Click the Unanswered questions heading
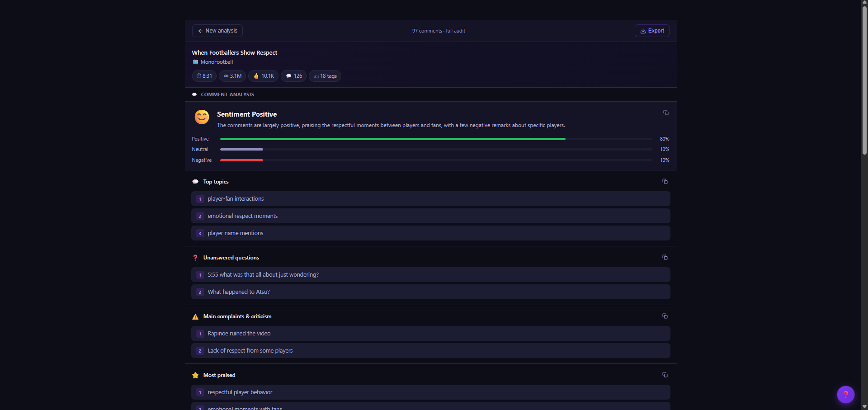Viewport: 868px width, 410px height. 231,258
